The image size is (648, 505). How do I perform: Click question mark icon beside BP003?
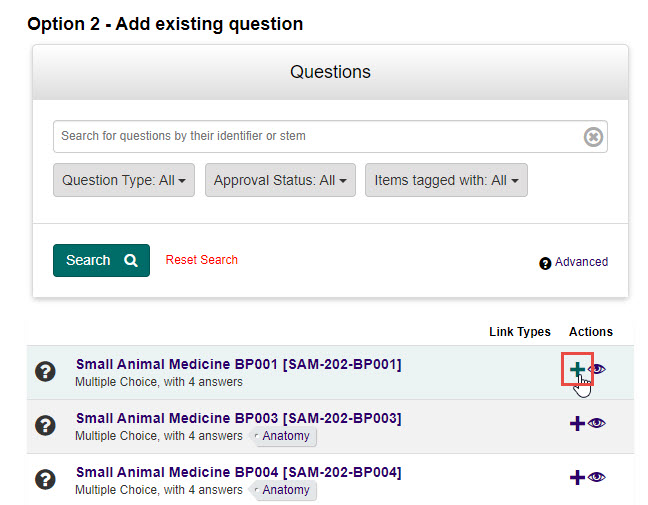coord(45,426)
